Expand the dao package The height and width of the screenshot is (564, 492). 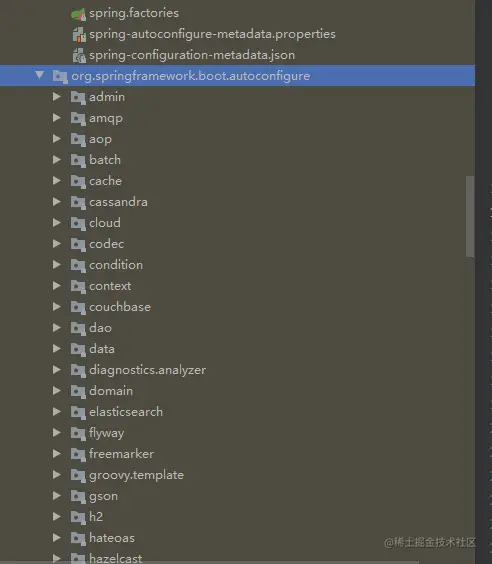click(57, 327)
